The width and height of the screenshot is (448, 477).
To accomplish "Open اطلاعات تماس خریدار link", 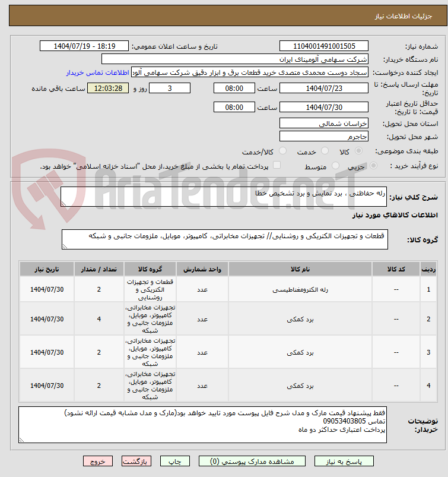I will (97, 72).
